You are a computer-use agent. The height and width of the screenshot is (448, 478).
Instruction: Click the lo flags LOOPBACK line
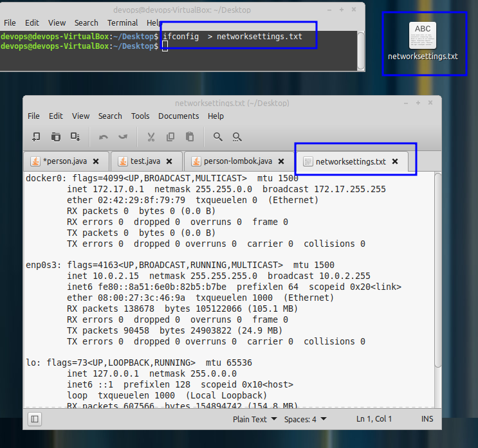[x=139, y=363]
